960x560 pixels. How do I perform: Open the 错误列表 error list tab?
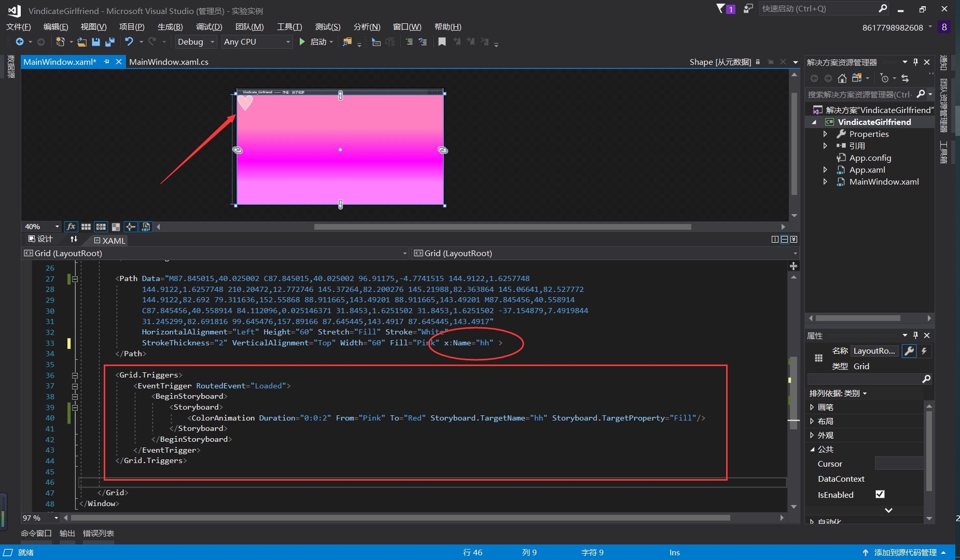(99, 533)
